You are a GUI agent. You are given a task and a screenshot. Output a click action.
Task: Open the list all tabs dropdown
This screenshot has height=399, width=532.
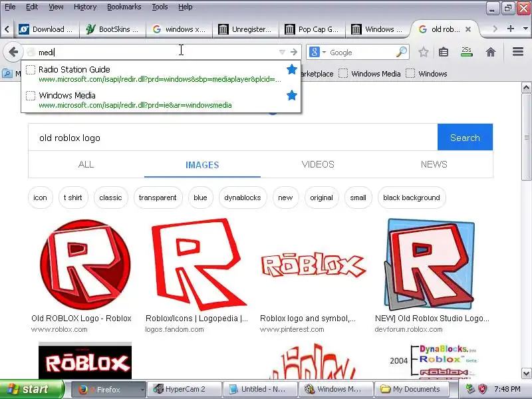point(525,29)
